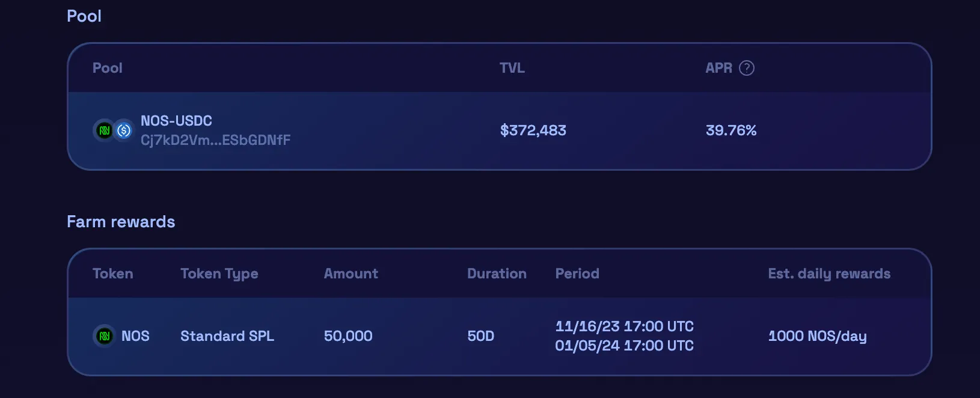The image size is (980, 398).
Task: Click the Standard SPL token type
Action: click(227, 336)
